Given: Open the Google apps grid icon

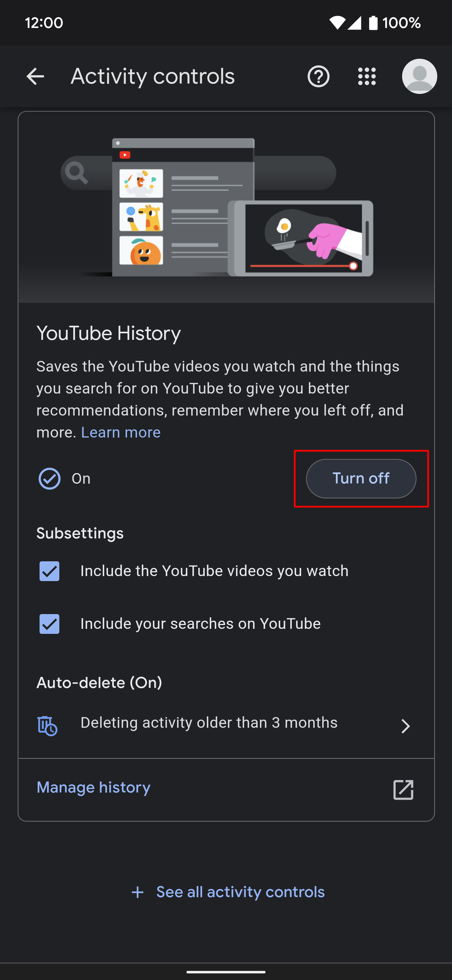Looking at the screenshot, I should [x=367, y=76].
